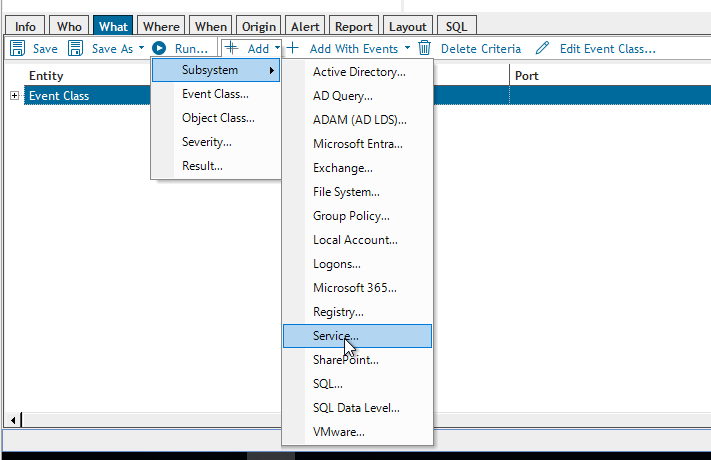Click the Save As toolbar label
Screen dimensions: 711x460
112,49
